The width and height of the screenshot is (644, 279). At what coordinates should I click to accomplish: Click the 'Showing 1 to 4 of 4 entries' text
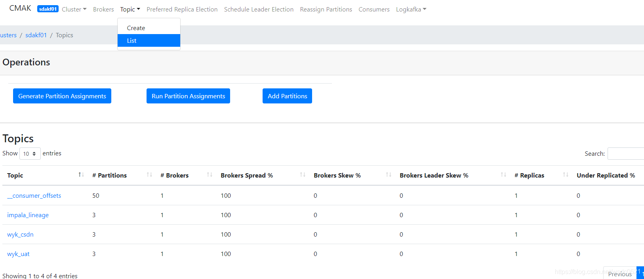coord(40,276)
